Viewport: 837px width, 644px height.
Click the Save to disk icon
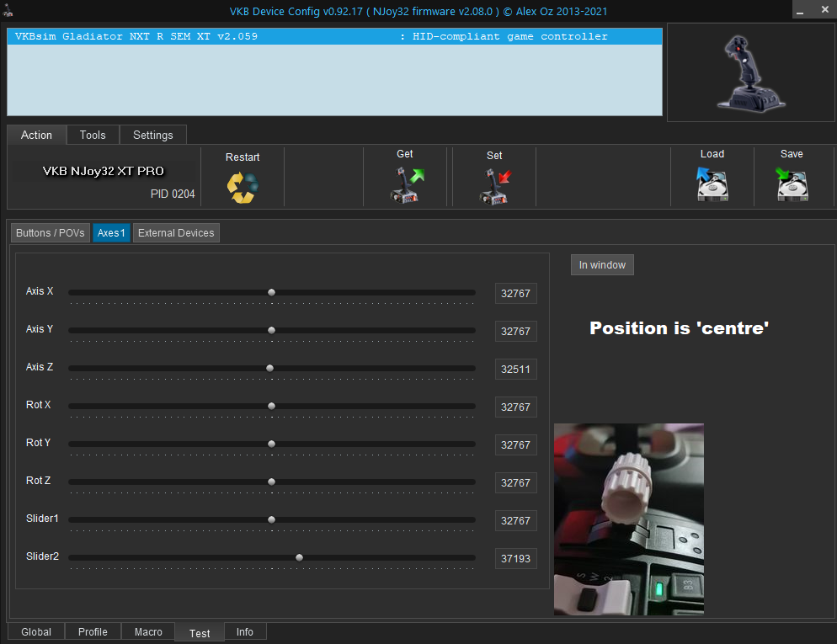pyautogui.click(x=792, y=184)
